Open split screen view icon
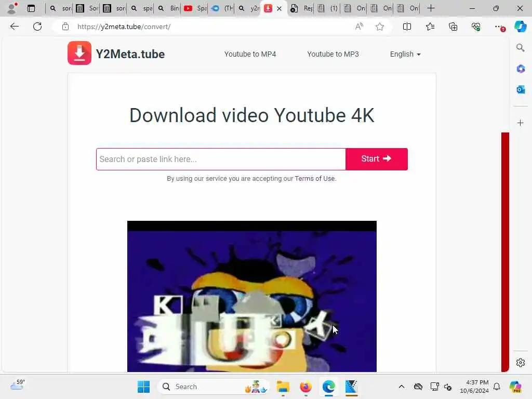The height and width of the screenshot is (399, 532). [407, 26]
